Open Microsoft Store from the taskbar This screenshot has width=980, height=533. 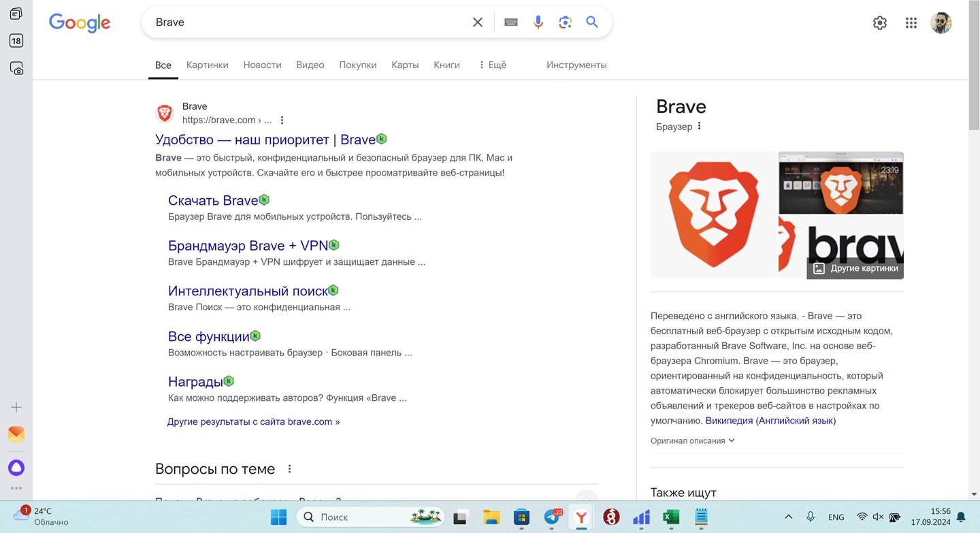click(x=521, y=517)
